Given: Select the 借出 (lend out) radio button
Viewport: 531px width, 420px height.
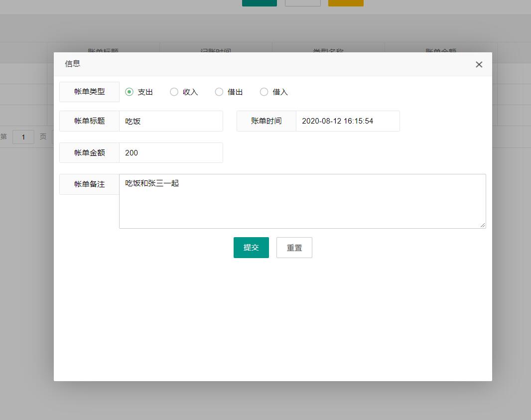Looking at the screenshot, I should point(219,92).
